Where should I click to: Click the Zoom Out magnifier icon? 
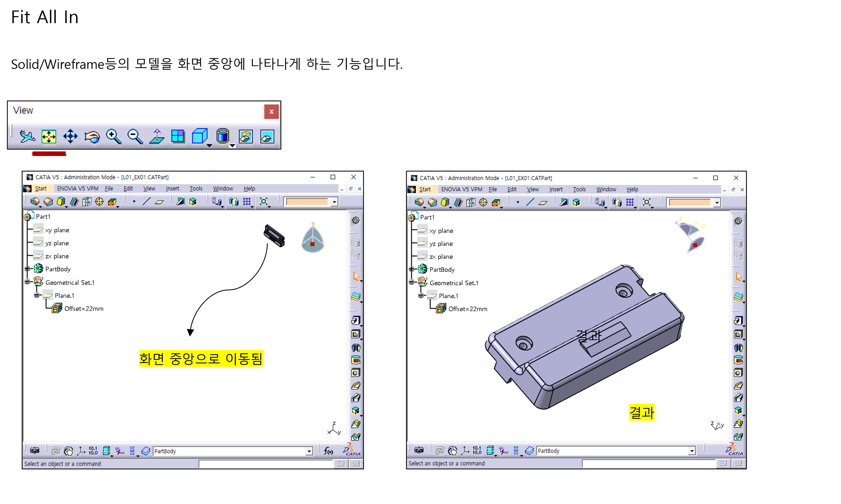(135, 137)
